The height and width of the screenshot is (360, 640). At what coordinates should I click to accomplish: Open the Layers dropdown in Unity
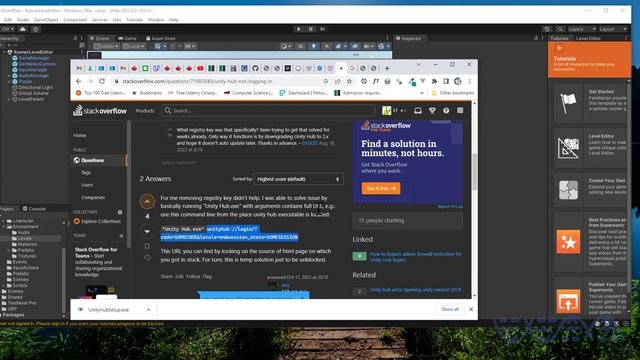581,29
